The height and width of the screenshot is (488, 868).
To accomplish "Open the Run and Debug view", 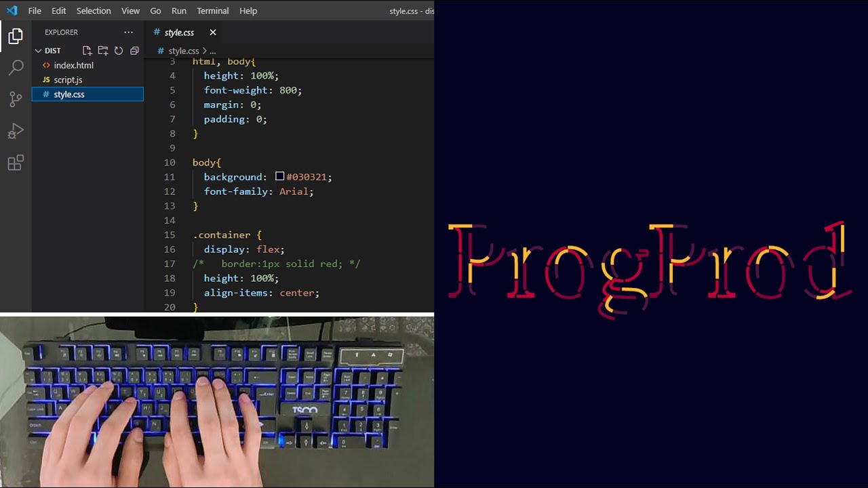I will click(x=16, y=131).
